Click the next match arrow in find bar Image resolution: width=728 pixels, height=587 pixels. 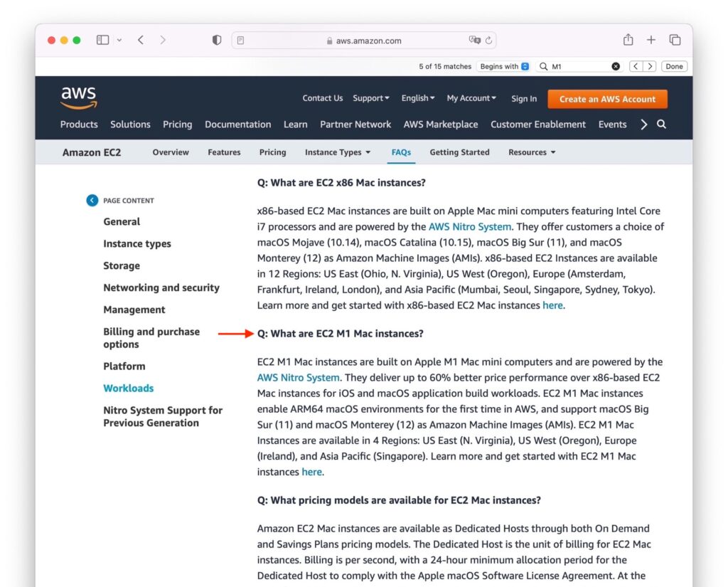tap(650, 65)
